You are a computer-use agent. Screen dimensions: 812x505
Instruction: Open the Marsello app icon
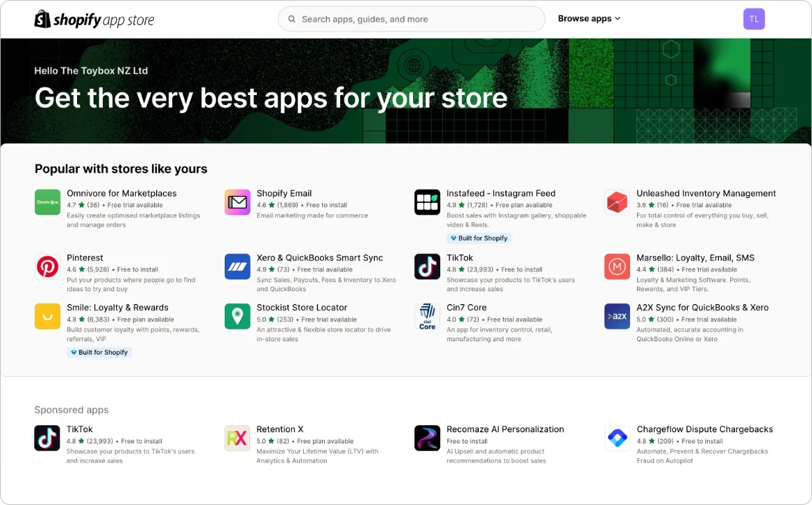click(x=617, y=266)
